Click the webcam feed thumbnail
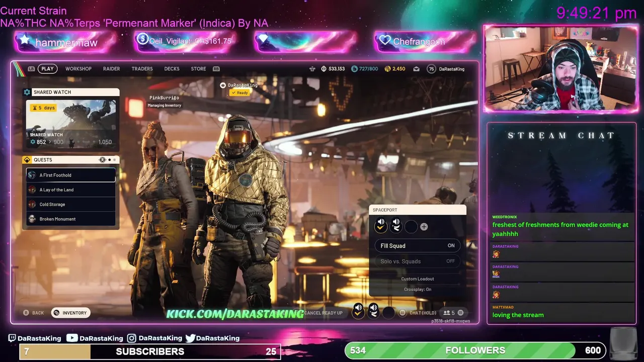644x362 pixels. pyautogui.click(x=561, y=68)
